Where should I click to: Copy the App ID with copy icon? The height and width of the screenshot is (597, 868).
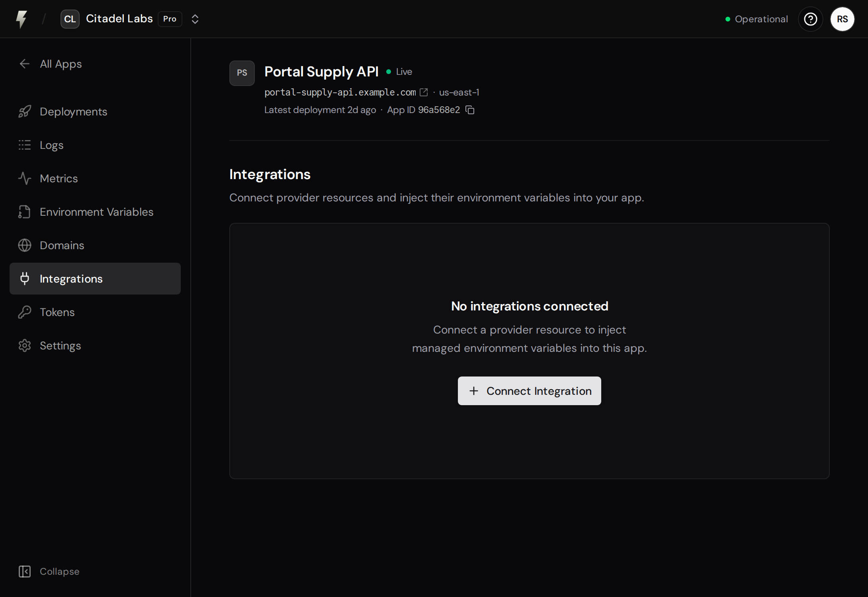(470, 110)
